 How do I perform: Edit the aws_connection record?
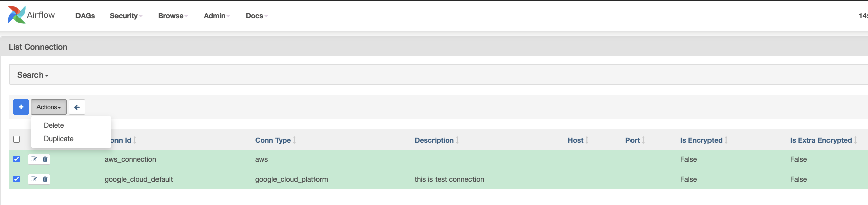[x=34, y=159]
